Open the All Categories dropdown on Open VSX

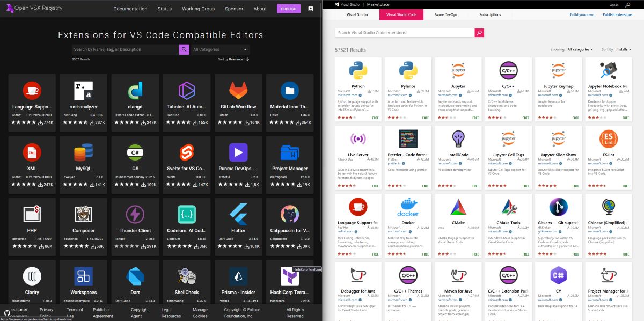(220, 49)
